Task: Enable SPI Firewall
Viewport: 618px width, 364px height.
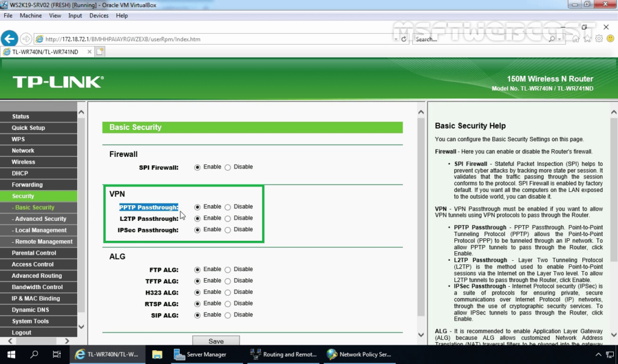Action: [197, 167]
